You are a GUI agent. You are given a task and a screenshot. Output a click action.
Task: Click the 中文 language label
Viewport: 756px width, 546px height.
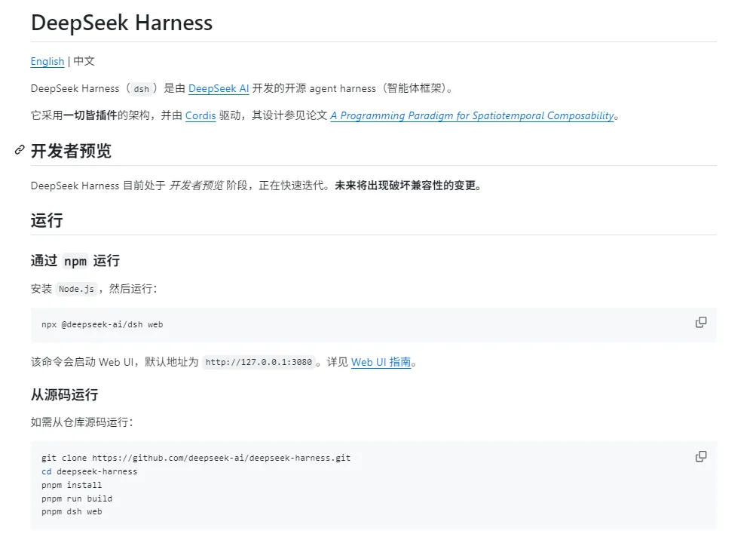point(84,61)
